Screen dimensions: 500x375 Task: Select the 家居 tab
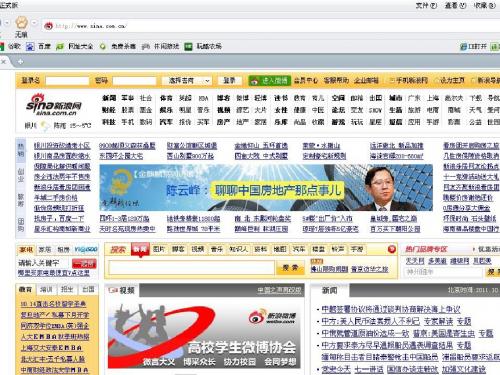point(44,250)
